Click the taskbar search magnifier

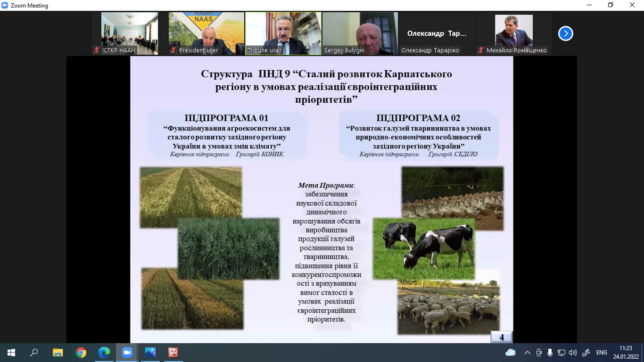34,352
